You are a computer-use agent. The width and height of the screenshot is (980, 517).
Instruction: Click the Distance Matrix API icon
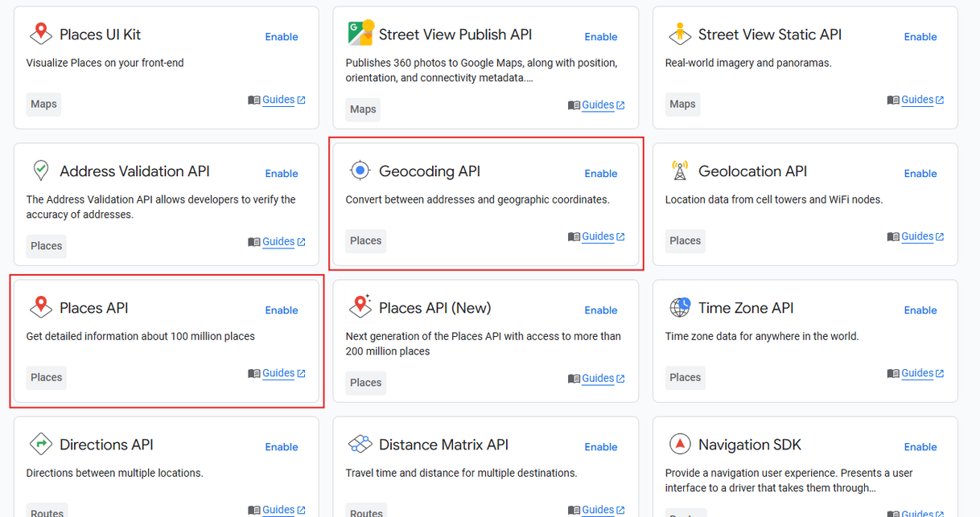click(x=360, y=444)
